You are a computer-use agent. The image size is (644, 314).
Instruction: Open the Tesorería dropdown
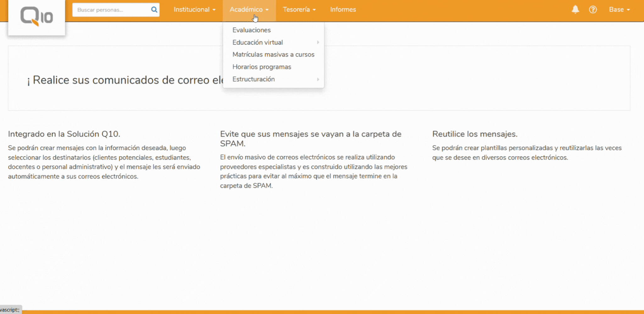point(299,10)
